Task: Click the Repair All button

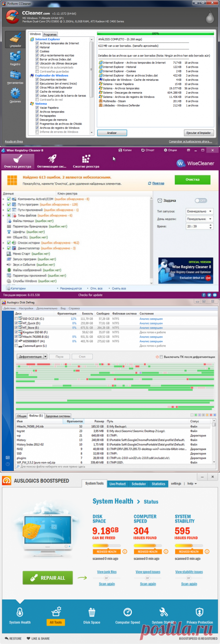Action: 48,578
